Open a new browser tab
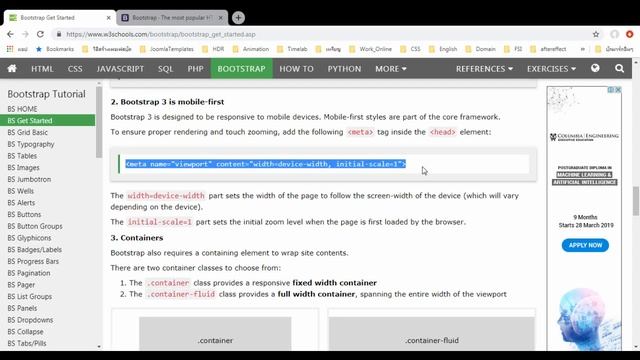The image size is (640, 360). pos(238,18)
